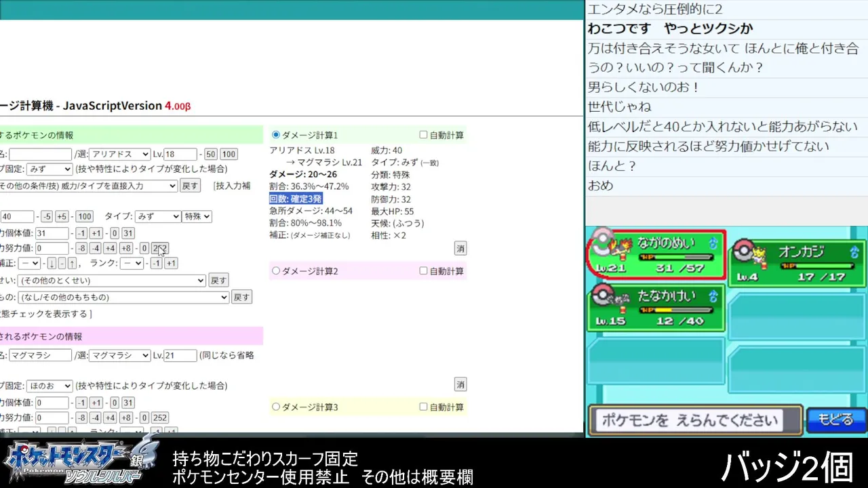The width and height of the screenshot is (868, 488).
Task: Open the attacker rank dropdown
Action: tap(132, 263)
